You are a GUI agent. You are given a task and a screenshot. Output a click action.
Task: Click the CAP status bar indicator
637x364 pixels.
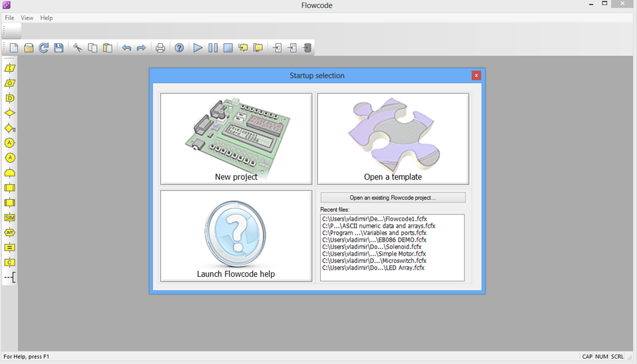coord(587,357)
